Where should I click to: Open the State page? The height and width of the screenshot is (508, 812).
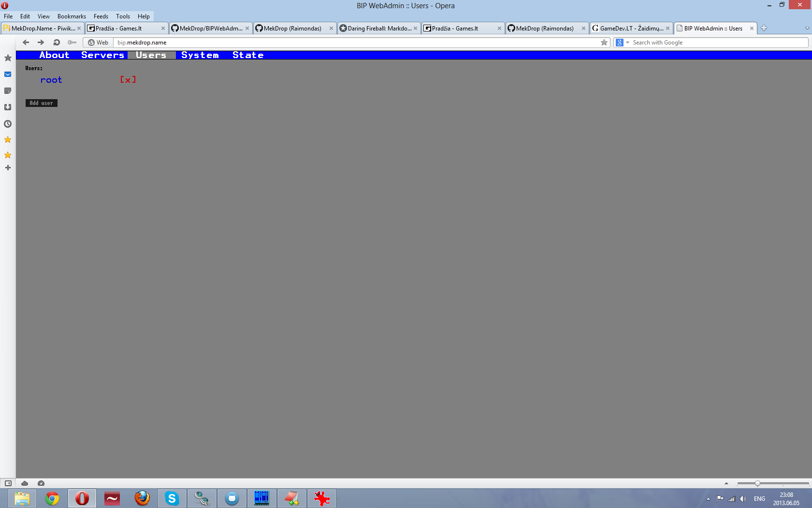tap(248, 55)
